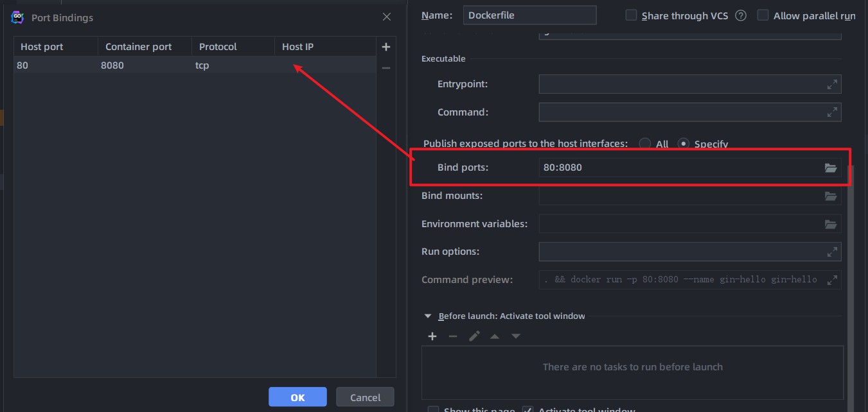Add a before launch task
The image size is (868, 412).
point(432,336)
